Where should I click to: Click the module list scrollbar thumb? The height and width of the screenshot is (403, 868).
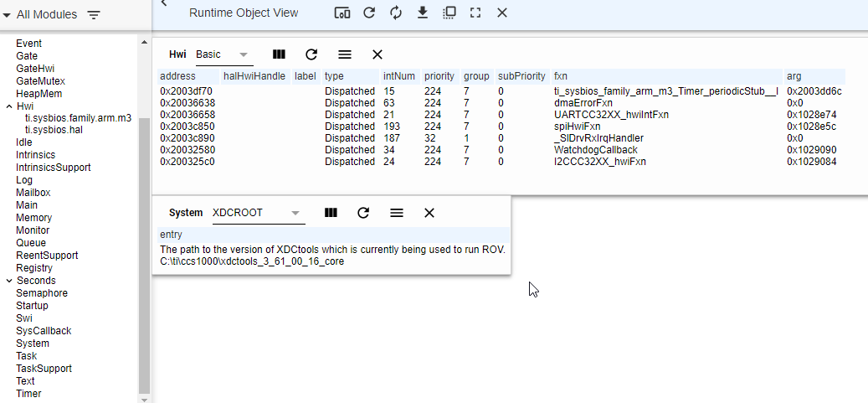coord(145,255)
